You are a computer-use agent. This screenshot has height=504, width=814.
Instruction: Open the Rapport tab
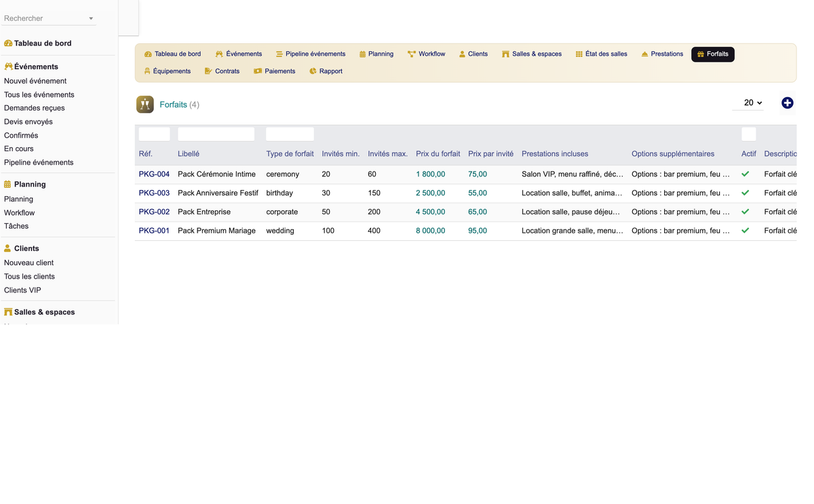click(326, 71)
